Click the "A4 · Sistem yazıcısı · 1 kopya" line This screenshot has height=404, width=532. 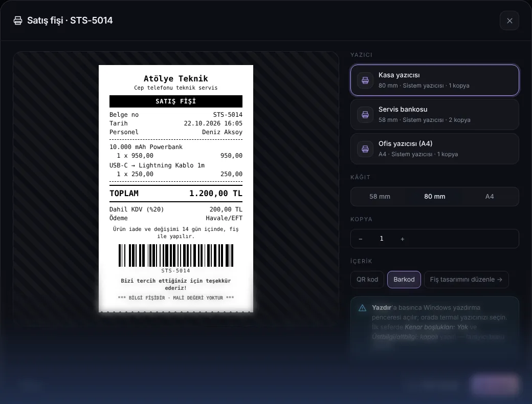tap(418, 154)
